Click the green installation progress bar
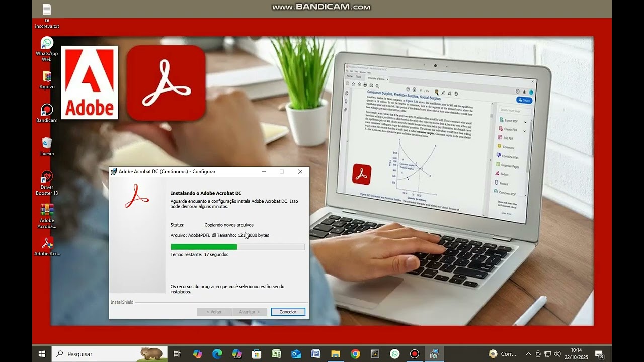 237,247
